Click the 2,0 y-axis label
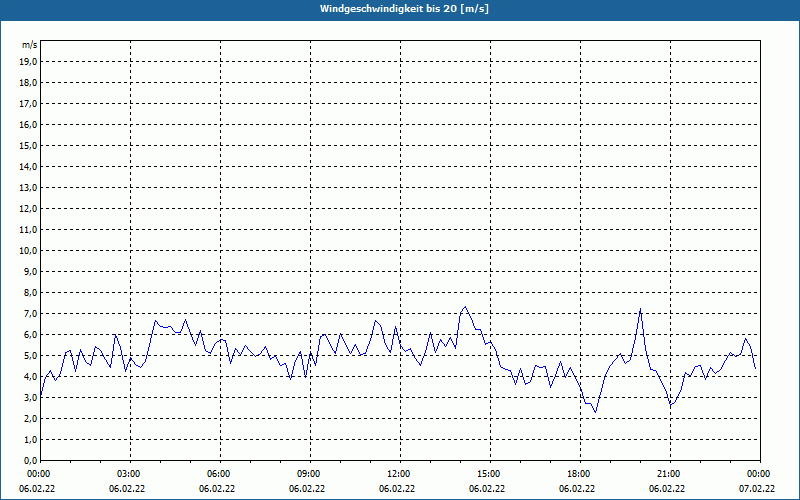Viewport: 800px width, 500px height. click(x=30, y=418)
